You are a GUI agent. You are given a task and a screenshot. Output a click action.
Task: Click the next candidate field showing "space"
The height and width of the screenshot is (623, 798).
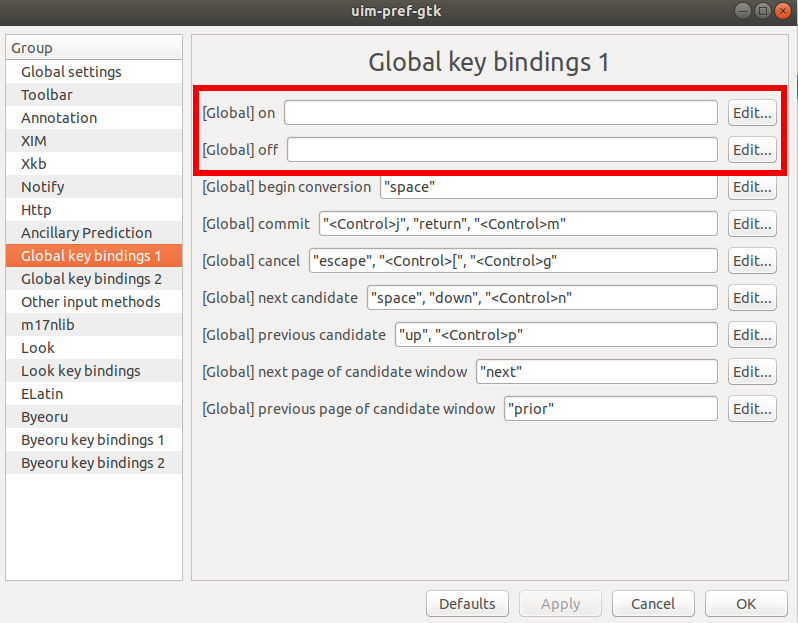[543, 298]
